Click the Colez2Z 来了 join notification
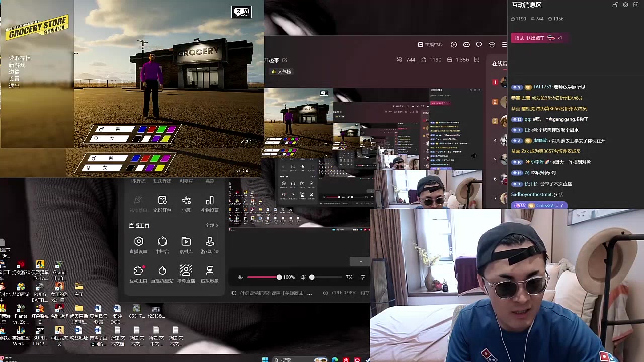 [x=539, y=206]
